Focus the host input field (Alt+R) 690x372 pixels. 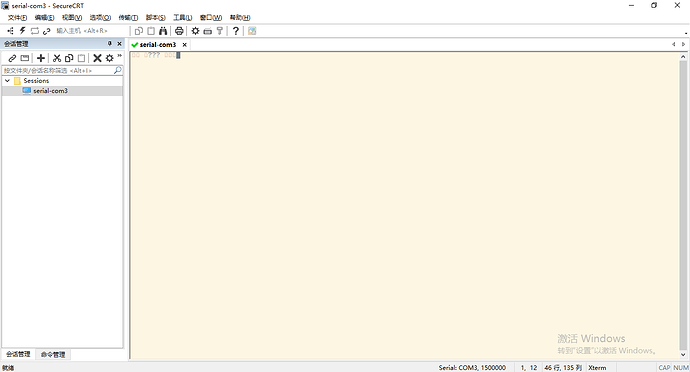(92, 31)
